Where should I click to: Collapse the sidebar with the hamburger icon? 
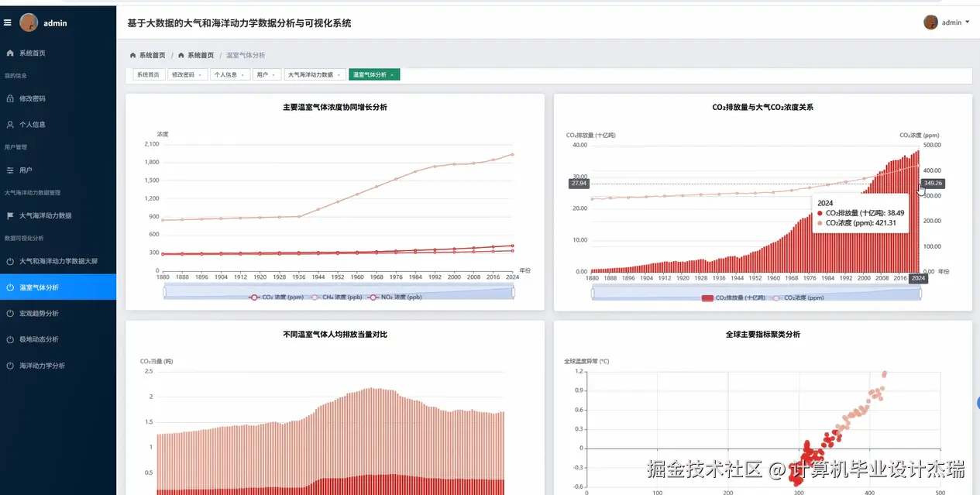point(8,22)
